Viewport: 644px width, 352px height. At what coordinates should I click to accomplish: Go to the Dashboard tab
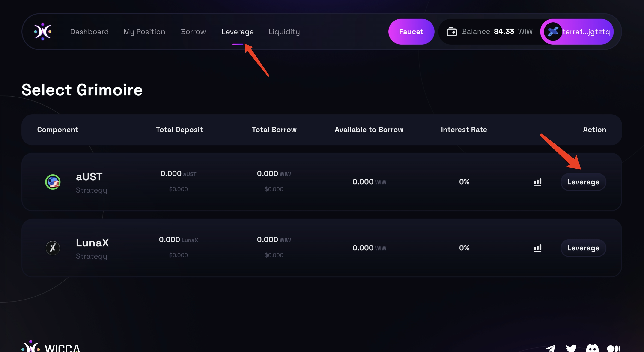pyautogui.click(x=89, y=32)
